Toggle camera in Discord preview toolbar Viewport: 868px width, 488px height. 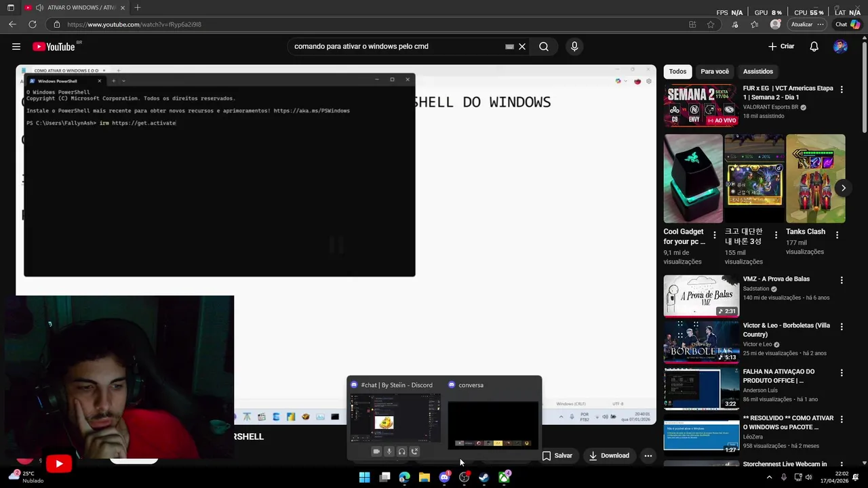[x=376, y=451]
